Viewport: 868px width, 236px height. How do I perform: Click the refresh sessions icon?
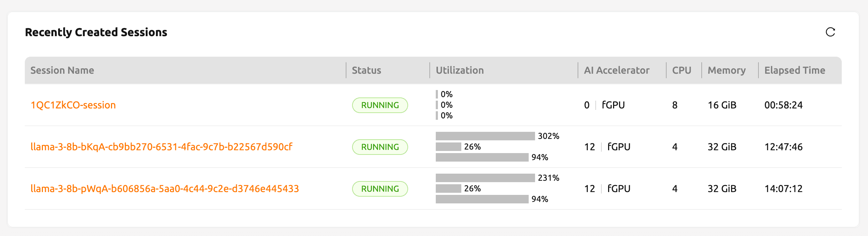click(x=830, y=32)
